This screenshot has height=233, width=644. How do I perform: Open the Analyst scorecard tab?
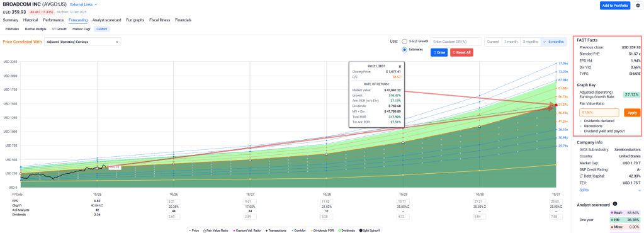[107, 20]
